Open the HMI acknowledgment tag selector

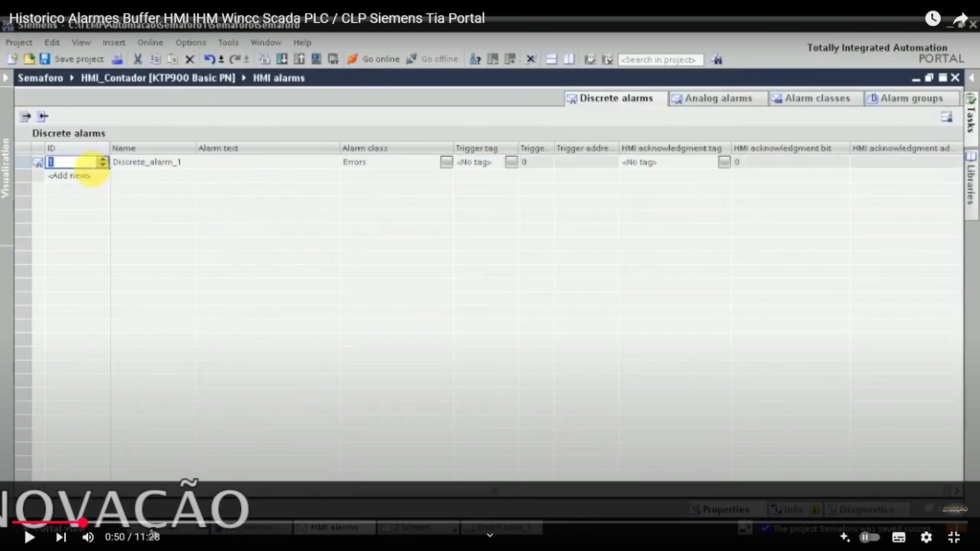[724, 162]
